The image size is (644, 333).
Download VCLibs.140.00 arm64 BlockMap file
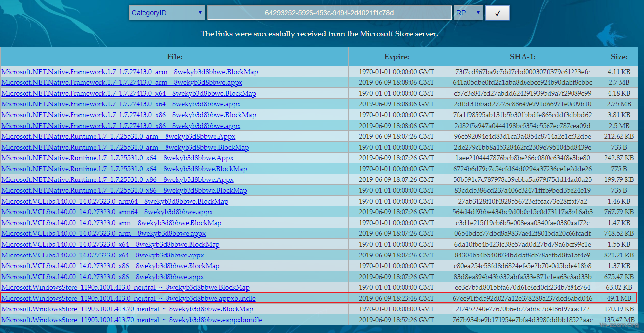[x=115, y=201]
